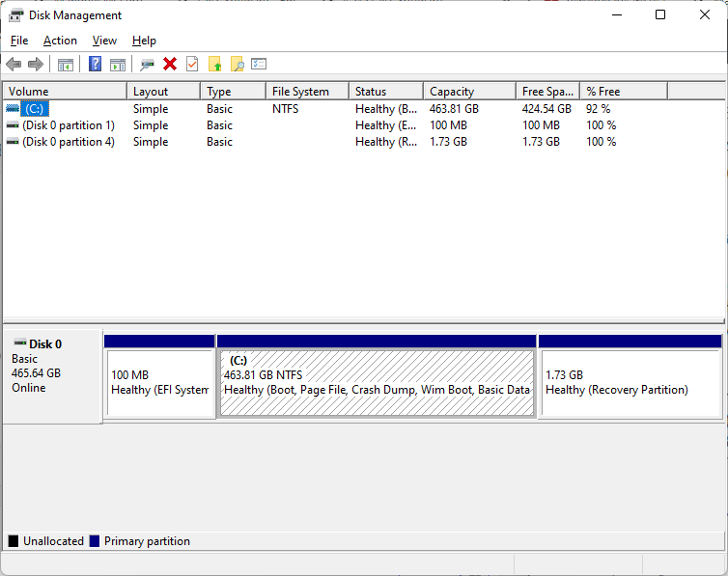
Task: Open the Action menu
Action: pyautogui.click(x=60, y=41)
